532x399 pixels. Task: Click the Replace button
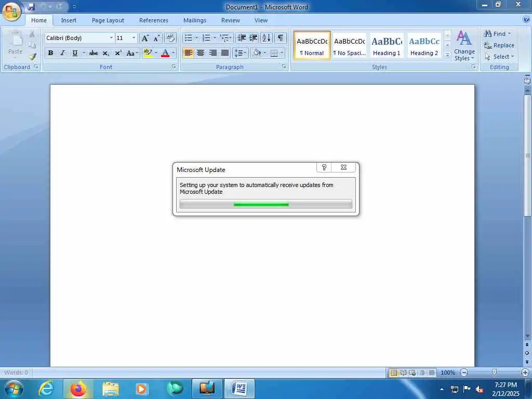[499, 45]
